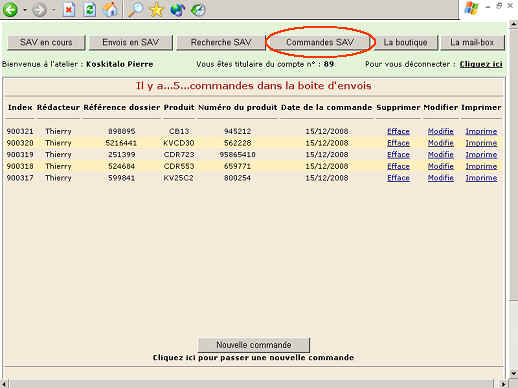This screenshot has width=518, height=388.
Task: Click the Windows flag logo
Action: tap(471, 8)
